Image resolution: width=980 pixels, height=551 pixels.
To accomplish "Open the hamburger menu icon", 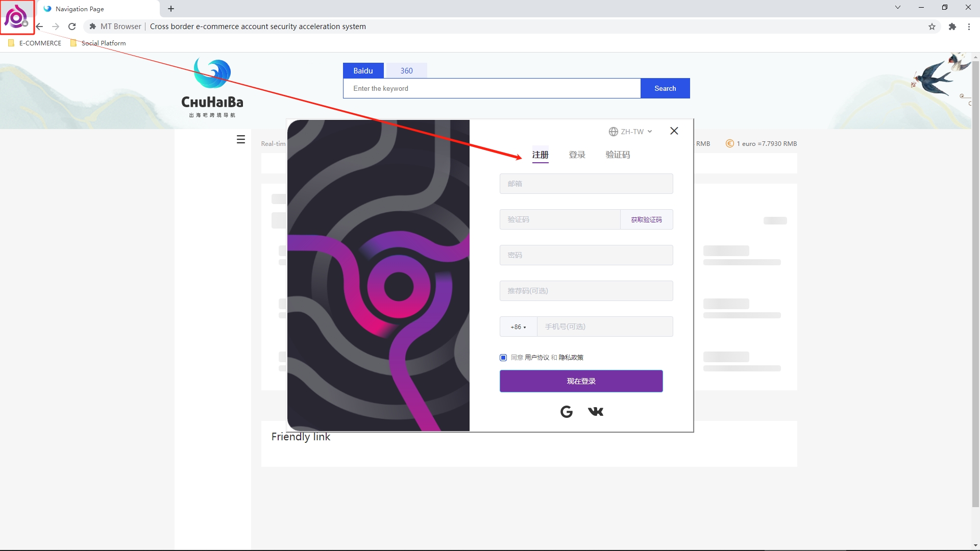I will [241, 139].
